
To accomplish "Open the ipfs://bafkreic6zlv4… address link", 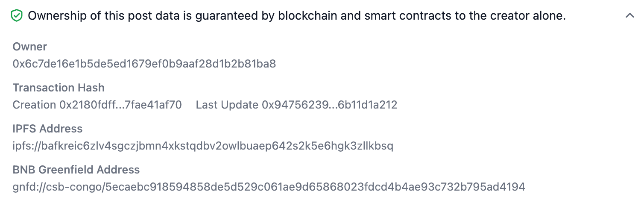I will click(203, 146).
